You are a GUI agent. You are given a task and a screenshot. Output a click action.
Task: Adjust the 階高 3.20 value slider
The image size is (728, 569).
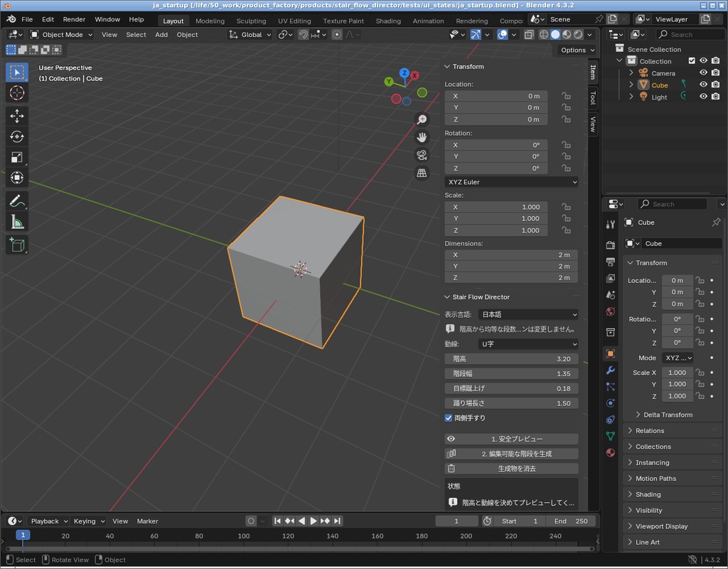pyautogui.click(x=512, y=359)
